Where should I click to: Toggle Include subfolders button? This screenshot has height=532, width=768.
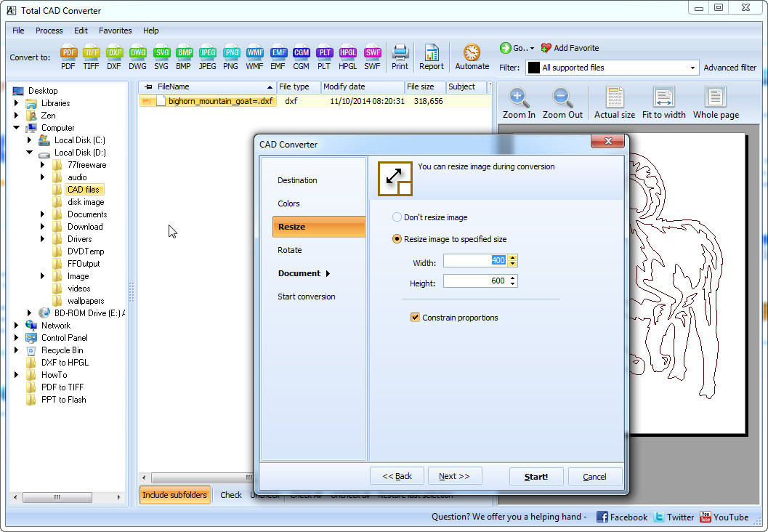(x=175, y=495)
